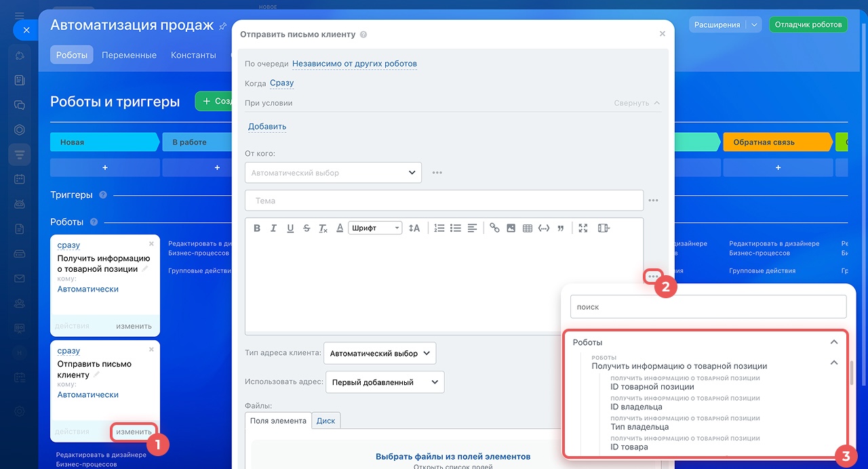Select ID владельца in the list
This screenshot has height=469, width=868.
coord(636,407)
